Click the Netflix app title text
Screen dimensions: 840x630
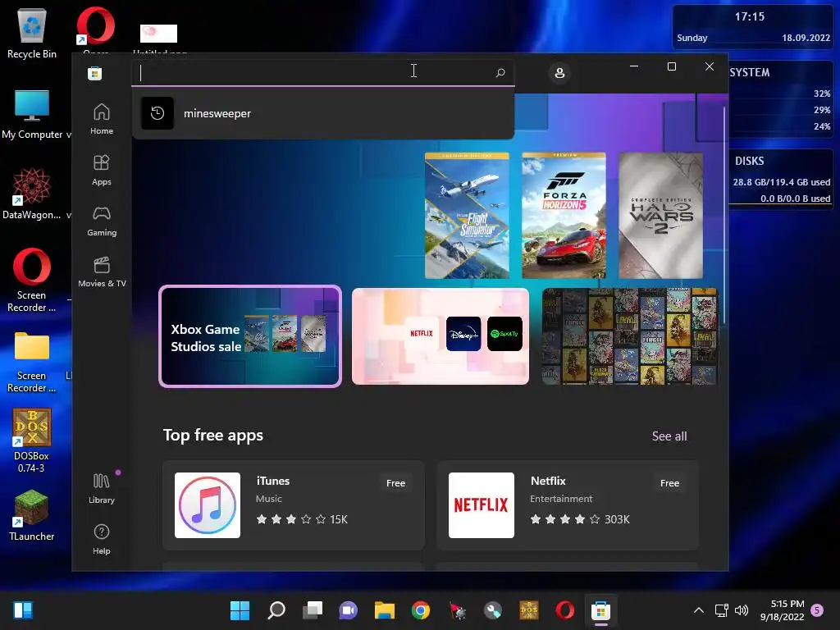click(x=548, y=481)
